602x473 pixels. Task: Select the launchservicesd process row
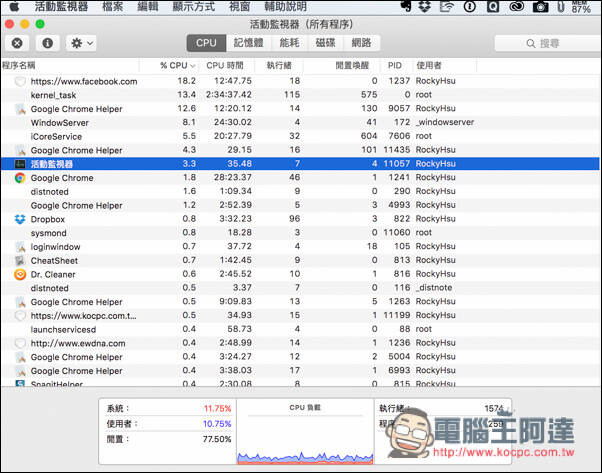[300, 329]
